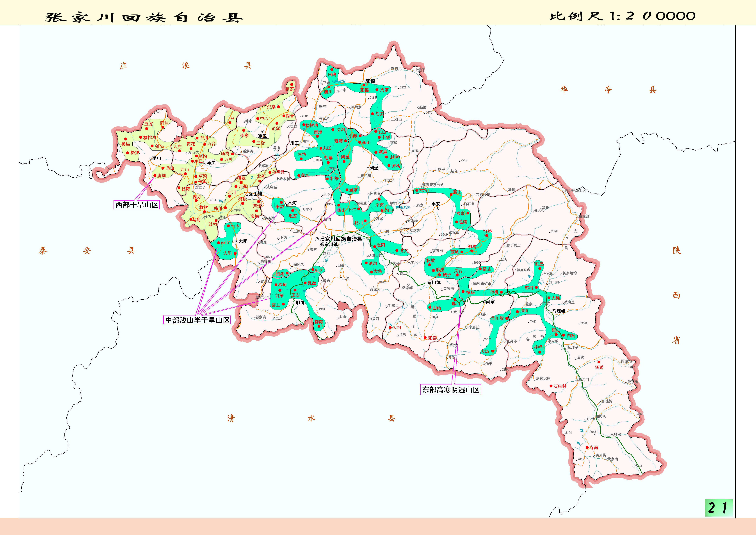Click the red 操场 village label

[x=470, y=292]
